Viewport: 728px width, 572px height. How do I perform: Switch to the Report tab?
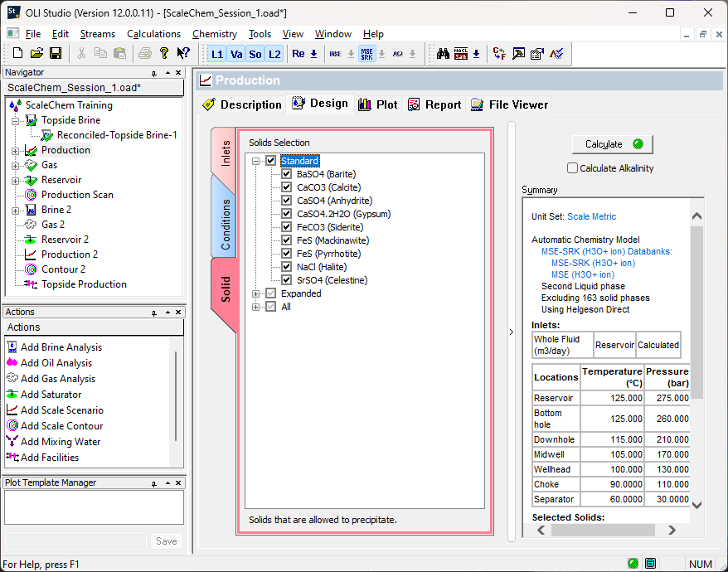click(x=434, y=104)
